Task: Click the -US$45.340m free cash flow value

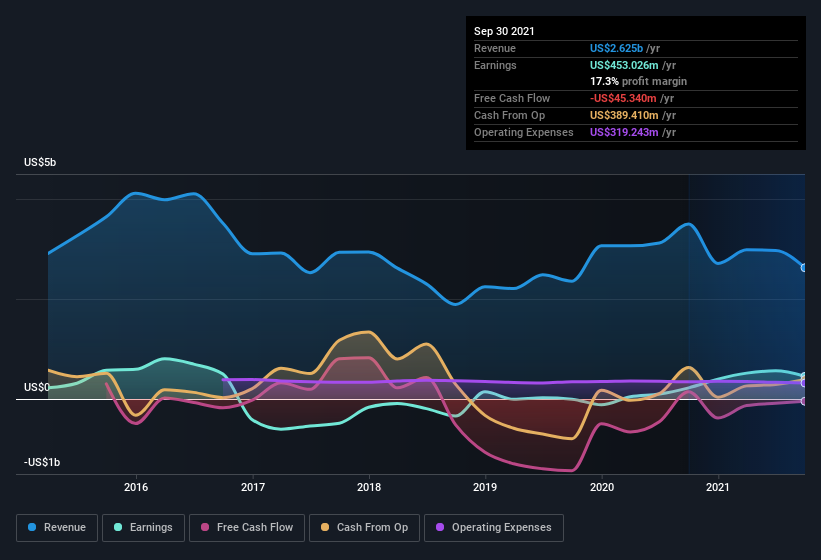Action: click(623, 98)
